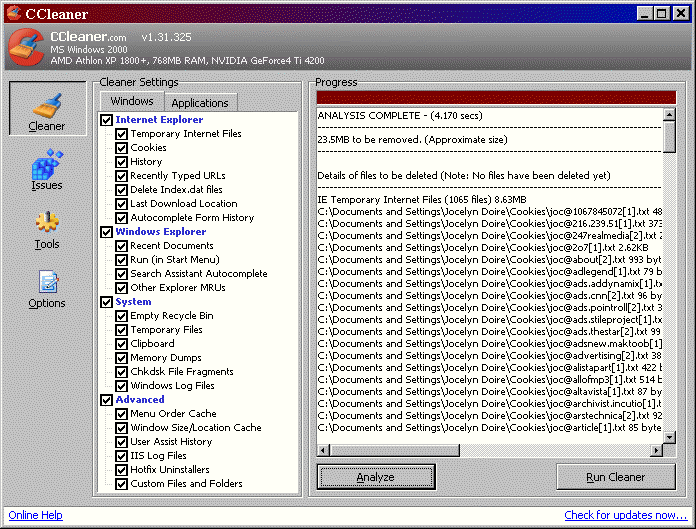Screen dimensions: 696x529
Task: Click the System category label
Action: point(133,302)
